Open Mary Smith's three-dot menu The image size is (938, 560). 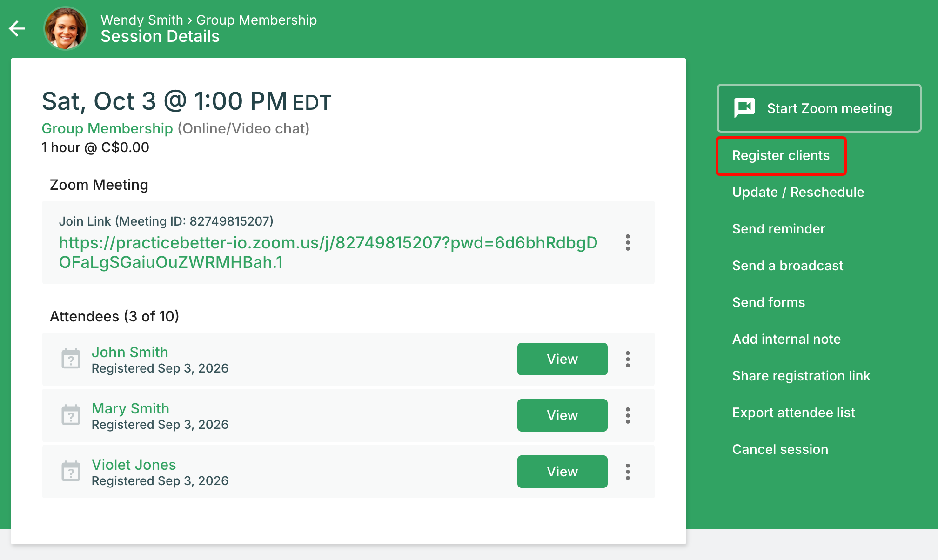pyautogui.click(x=628, y=415)
